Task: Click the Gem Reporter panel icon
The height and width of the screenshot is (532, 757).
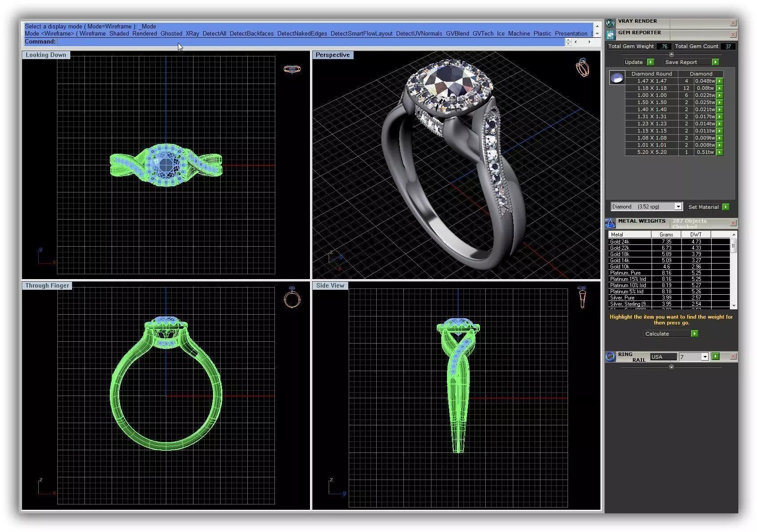Action: click(610, 34)
